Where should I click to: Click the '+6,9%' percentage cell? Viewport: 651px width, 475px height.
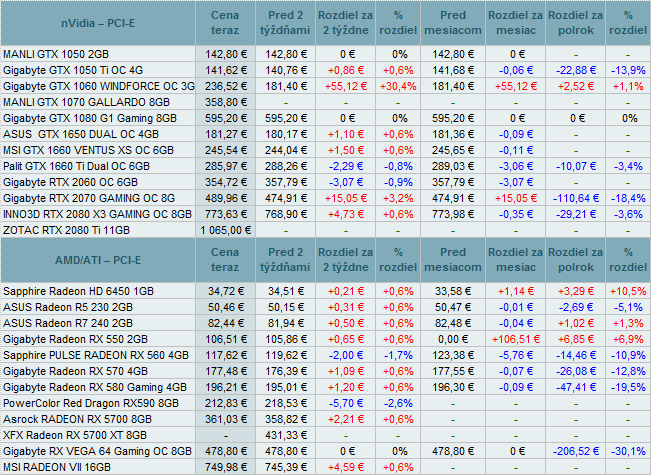point(628,340)
